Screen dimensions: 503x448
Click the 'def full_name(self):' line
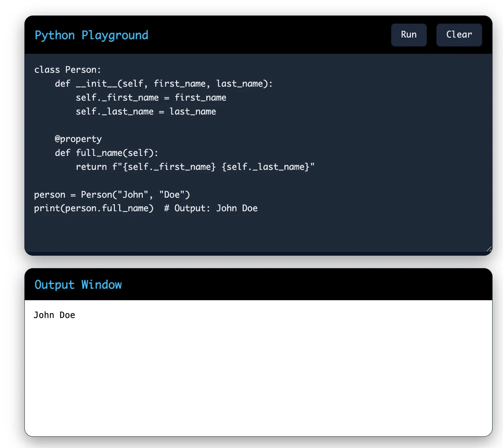point(106,153)
